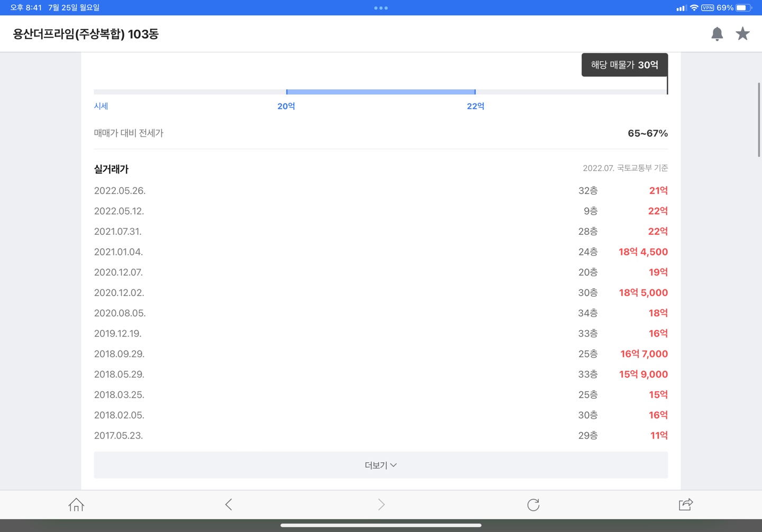This screenshot has height=532, width=762.
Task: Tap the battery indicator in status bar
Action: [x=743, y=8]
